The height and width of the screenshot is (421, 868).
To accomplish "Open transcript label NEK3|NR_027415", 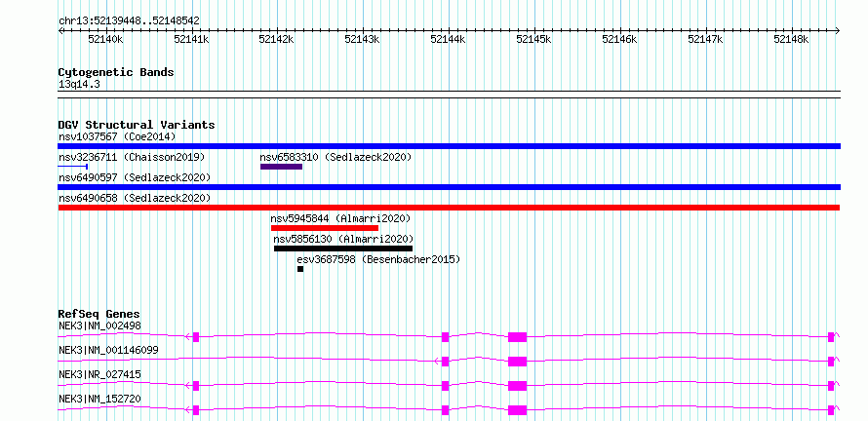I will [x=99, y=374].
